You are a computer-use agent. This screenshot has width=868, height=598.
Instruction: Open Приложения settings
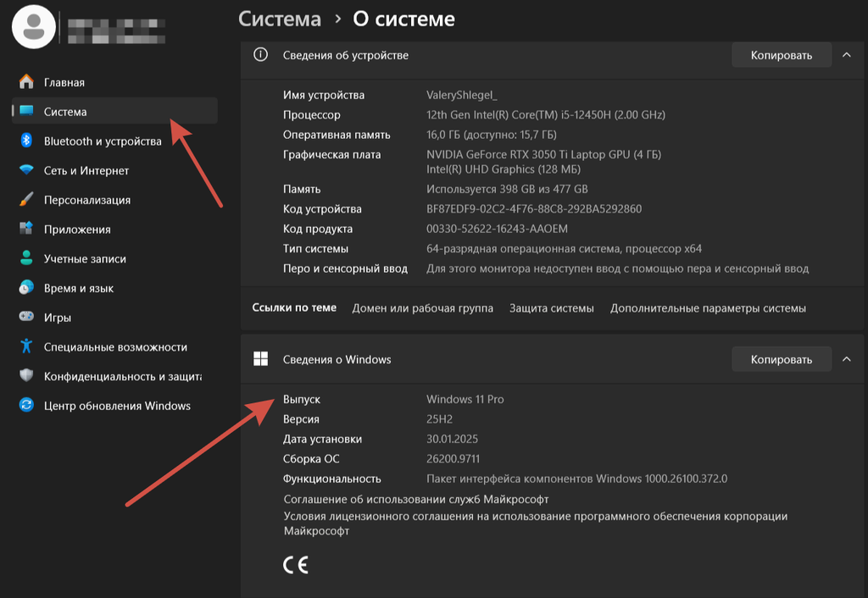pyautogui.click(x=114, y=229)
